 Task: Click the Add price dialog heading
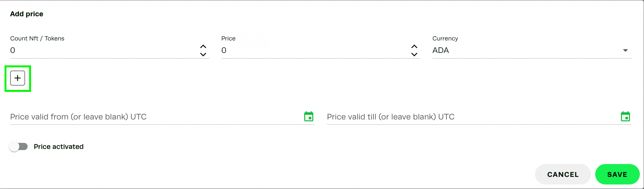[26, 14]
